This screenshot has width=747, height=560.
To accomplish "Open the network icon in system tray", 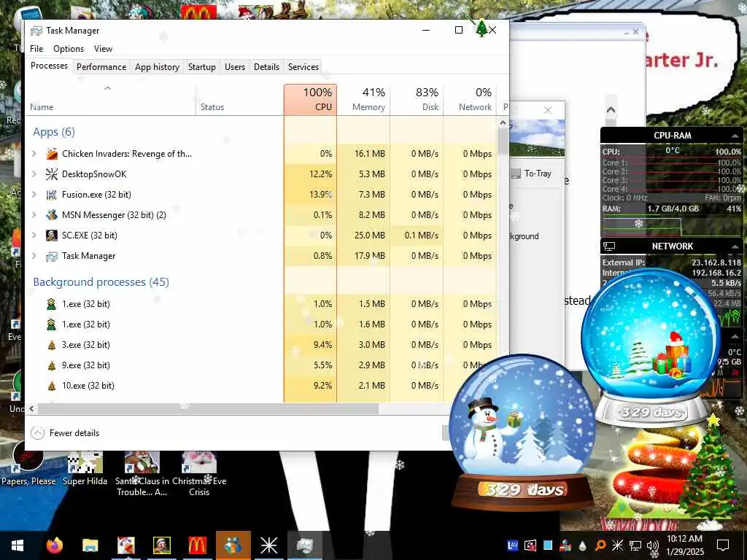I will click(635, 545).
